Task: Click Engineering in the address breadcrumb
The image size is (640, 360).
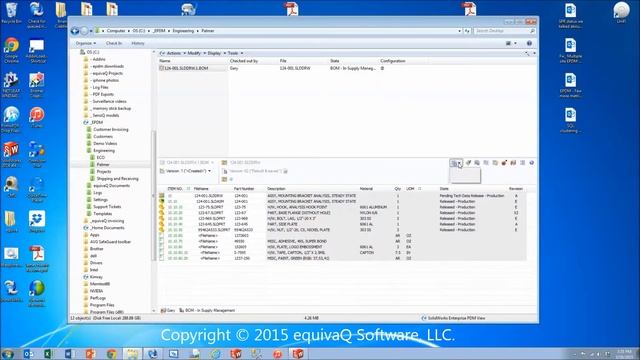Action: tap(183, 31)
